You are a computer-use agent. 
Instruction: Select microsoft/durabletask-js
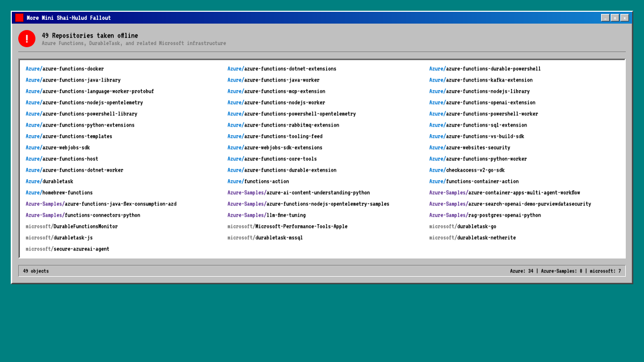pos(59,238)
